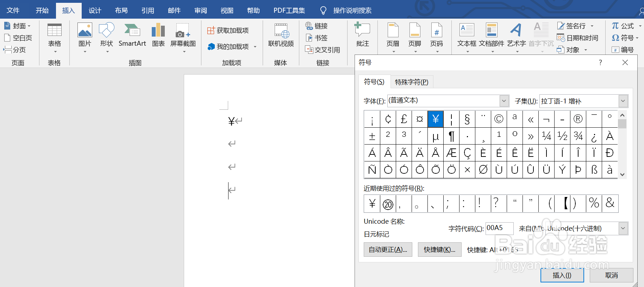Open AutoCorrect (自动更正) settings

click(x=388, y=249)
